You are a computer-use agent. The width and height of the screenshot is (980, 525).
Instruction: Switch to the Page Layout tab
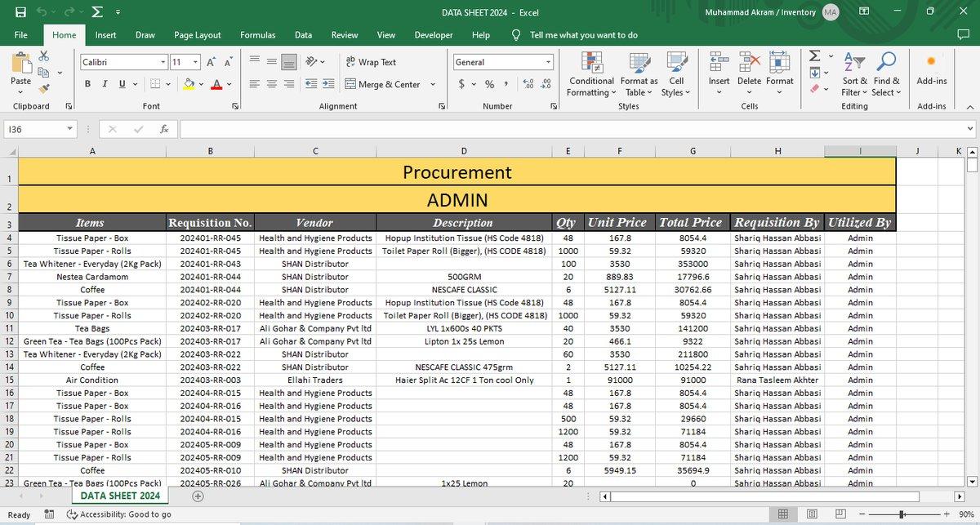pos(198,35)
